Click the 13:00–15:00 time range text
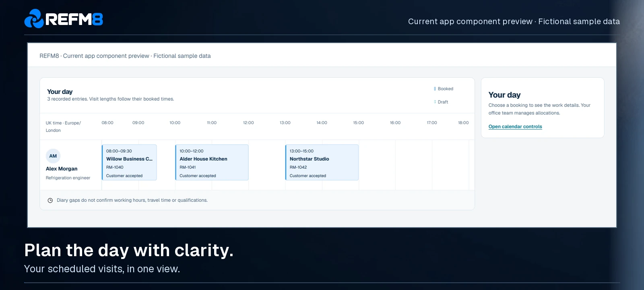This screenshot has height=290, width=644. point(301,151)
